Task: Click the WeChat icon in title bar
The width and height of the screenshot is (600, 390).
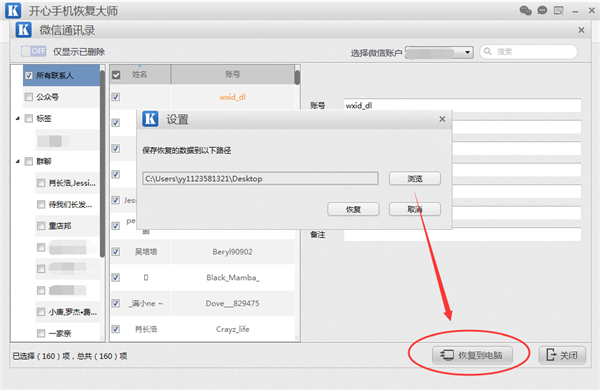Action: point(525,10)
